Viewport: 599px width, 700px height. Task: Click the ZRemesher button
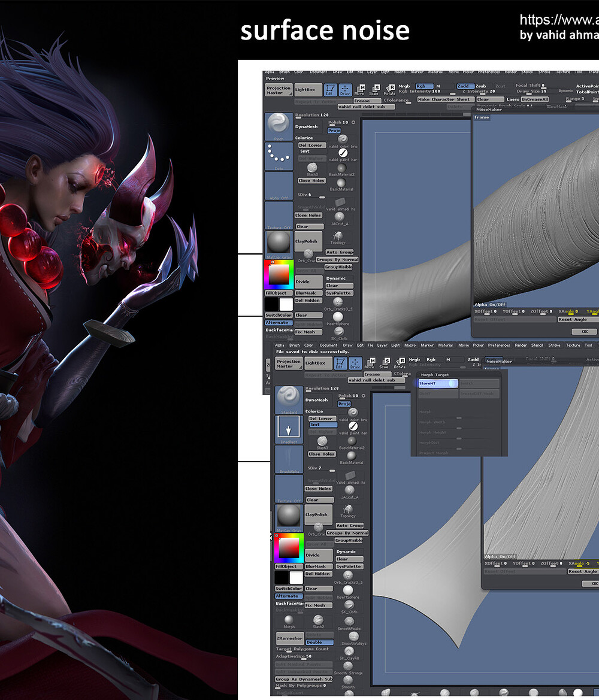pos(289,638)
